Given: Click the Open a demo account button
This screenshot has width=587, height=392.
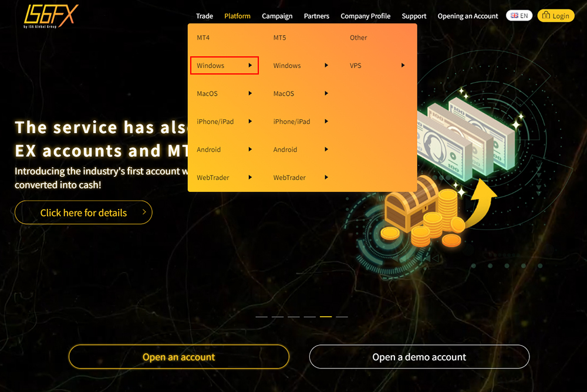Looking at the screenshot, I should coord(419,357).
